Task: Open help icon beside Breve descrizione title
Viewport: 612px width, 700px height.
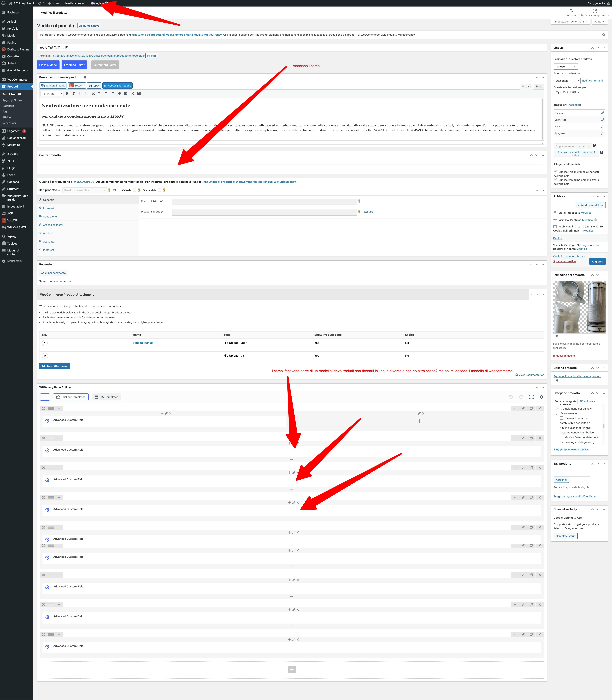Action: (x=85, y=78)
